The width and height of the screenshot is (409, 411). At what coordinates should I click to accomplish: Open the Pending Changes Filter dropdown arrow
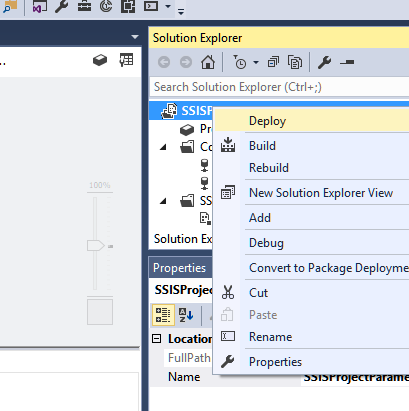click(x=256, y=62)
